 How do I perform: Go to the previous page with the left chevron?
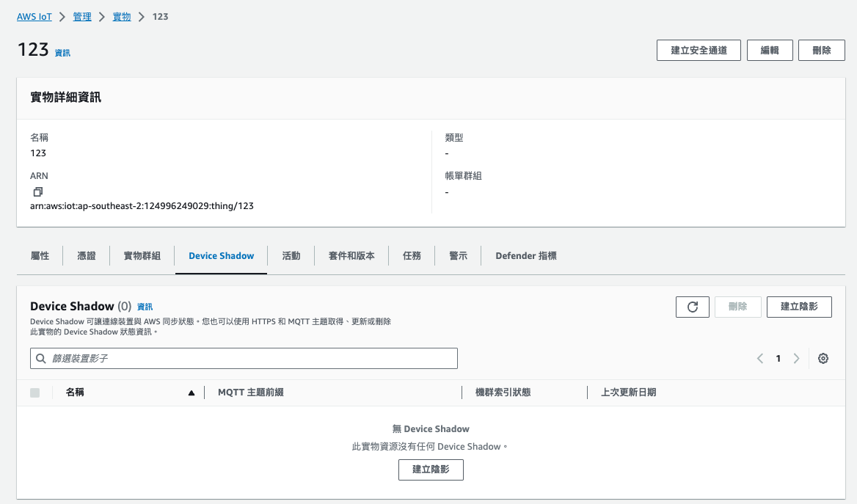point(760,358)
